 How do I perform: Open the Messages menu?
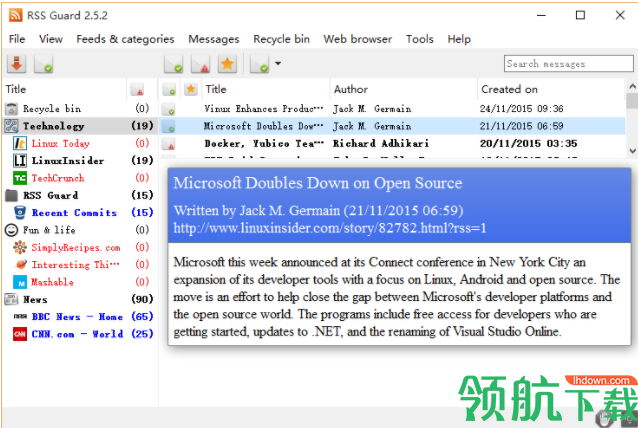pyautogui.click(x=214, y=39)
